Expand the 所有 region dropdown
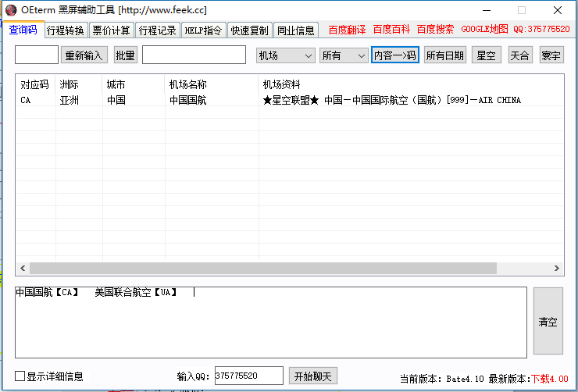The height and width of the screenshot is (392, 578). (344, 55)
